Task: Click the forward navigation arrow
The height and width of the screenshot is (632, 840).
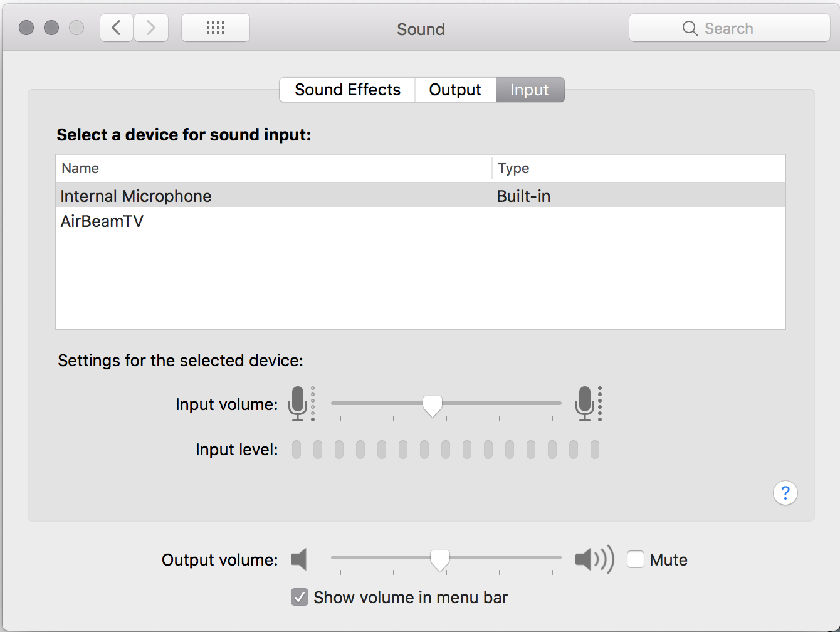Action: click(151, 28)
